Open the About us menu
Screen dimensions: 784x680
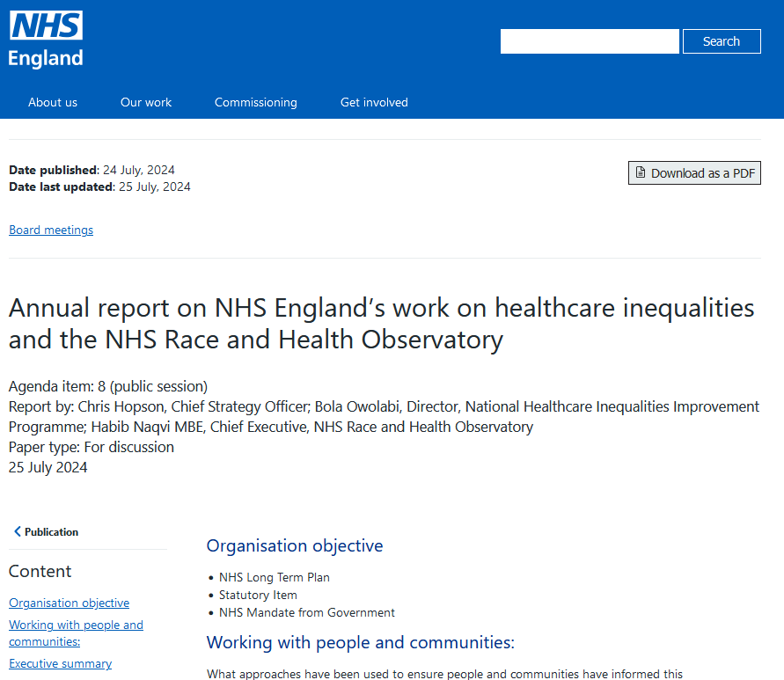[53, 102]
